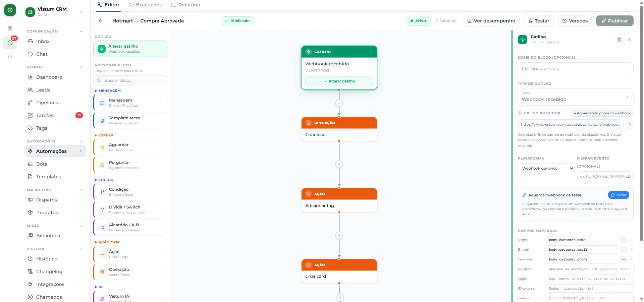Click the dash button beside the Telefone field
Viewport: 644px width, 302px height.
[624, 259]
